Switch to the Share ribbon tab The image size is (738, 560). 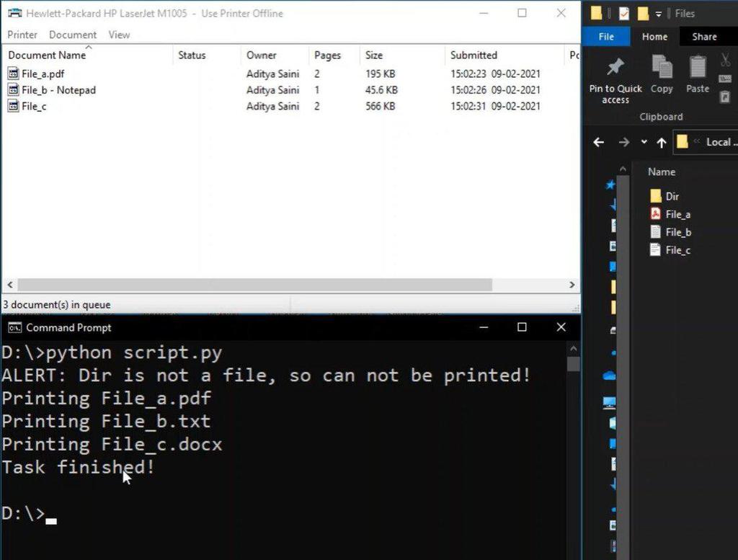click(704, 37)
